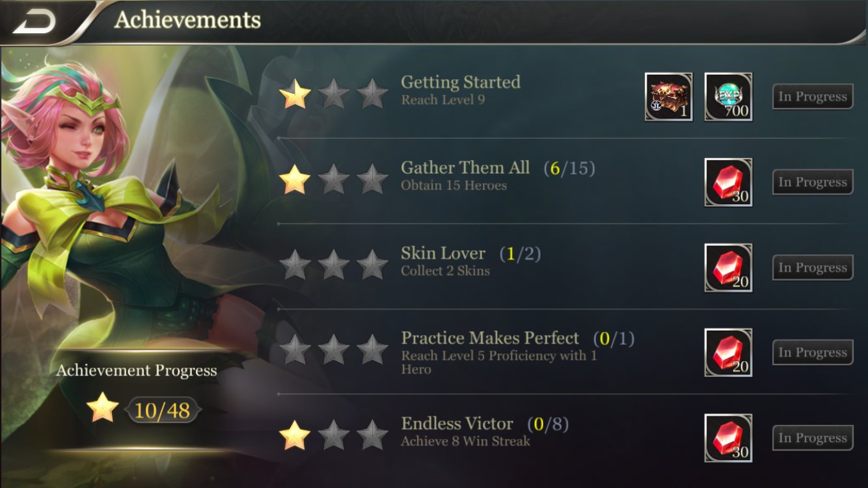868x488 pixels.
Task: Tap the Endless Victor 30 ruby reward
Action: click(x=729, y=438)
